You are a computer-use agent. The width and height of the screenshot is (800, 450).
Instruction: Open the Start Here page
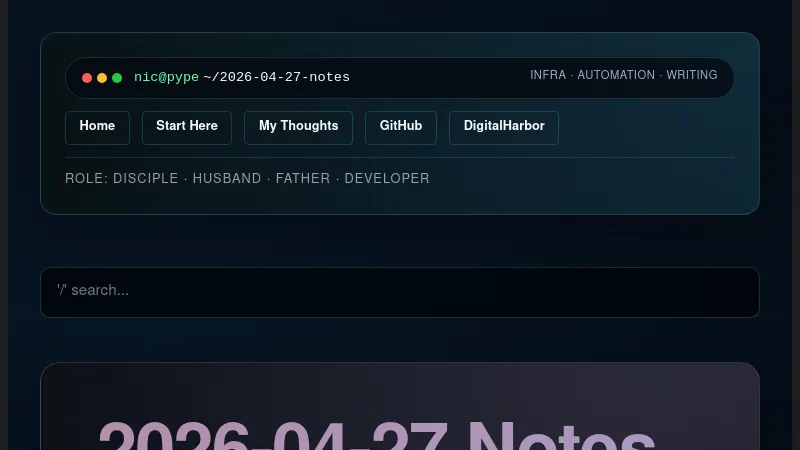pos(187,127)
